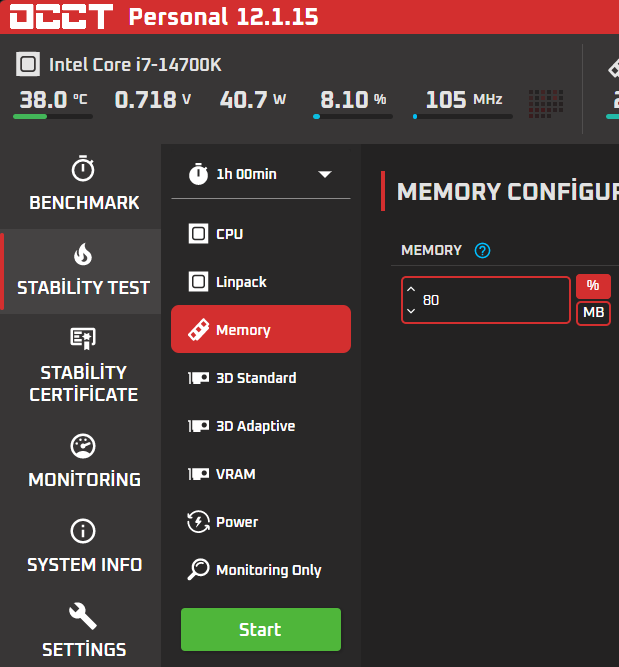Viewport: 619px width, 667px height.
Task: Click the 105 MHz frequency reading
Action: [x=464, y=100]
